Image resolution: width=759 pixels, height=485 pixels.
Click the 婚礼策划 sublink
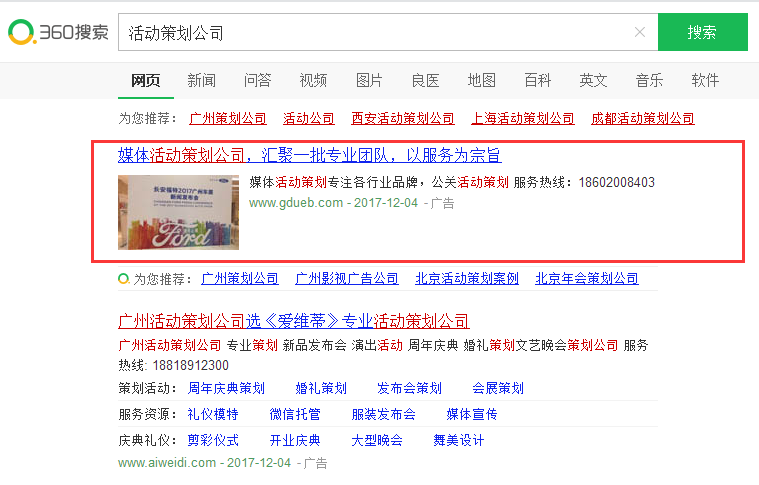tap(321, 389)
